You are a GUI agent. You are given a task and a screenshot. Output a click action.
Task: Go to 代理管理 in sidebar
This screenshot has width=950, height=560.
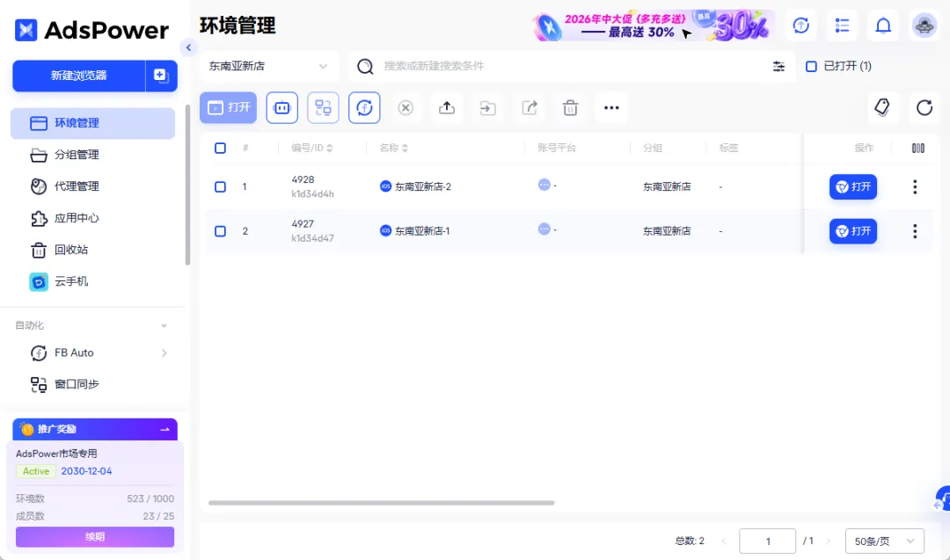click(x=92, y=185)
